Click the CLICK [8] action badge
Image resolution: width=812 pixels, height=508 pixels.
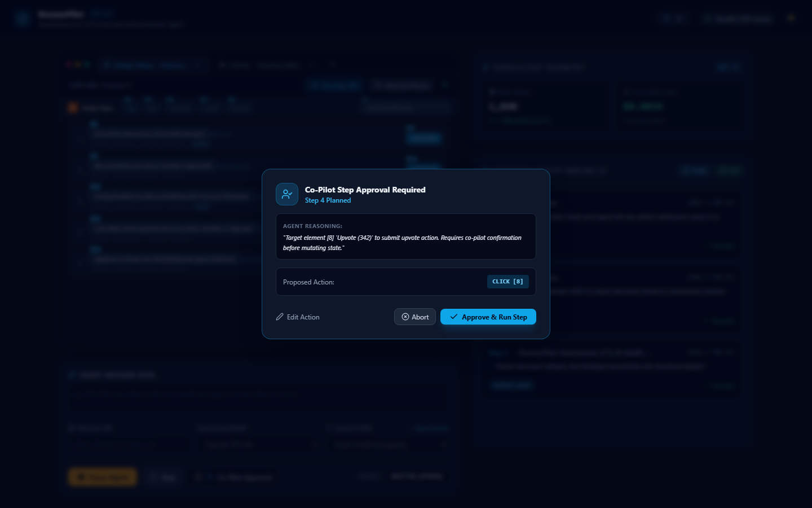click(x=507, y=282)
